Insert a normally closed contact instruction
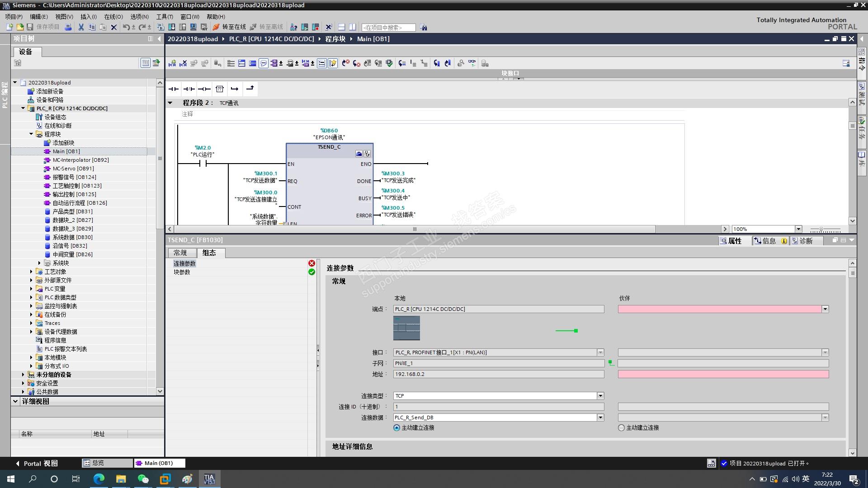 (x=189, y=89)
